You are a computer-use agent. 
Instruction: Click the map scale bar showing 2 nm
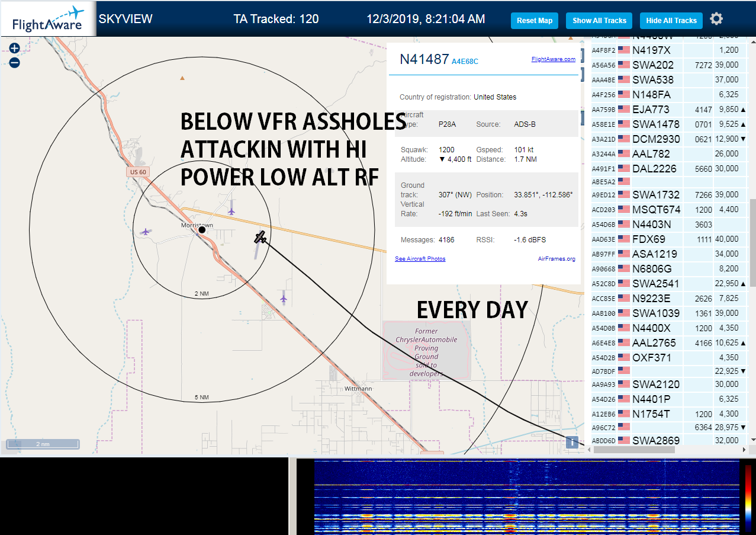[x=43, y=444]
